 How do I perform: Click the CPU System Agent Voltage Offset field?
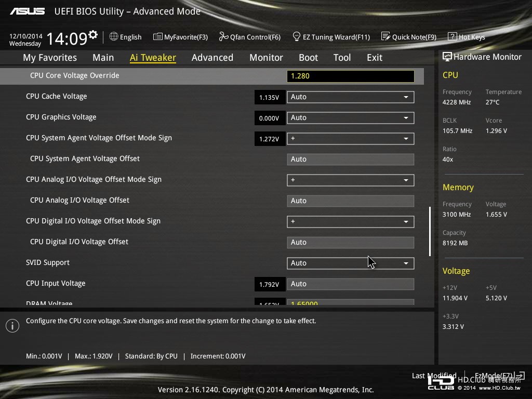point(351,159)
